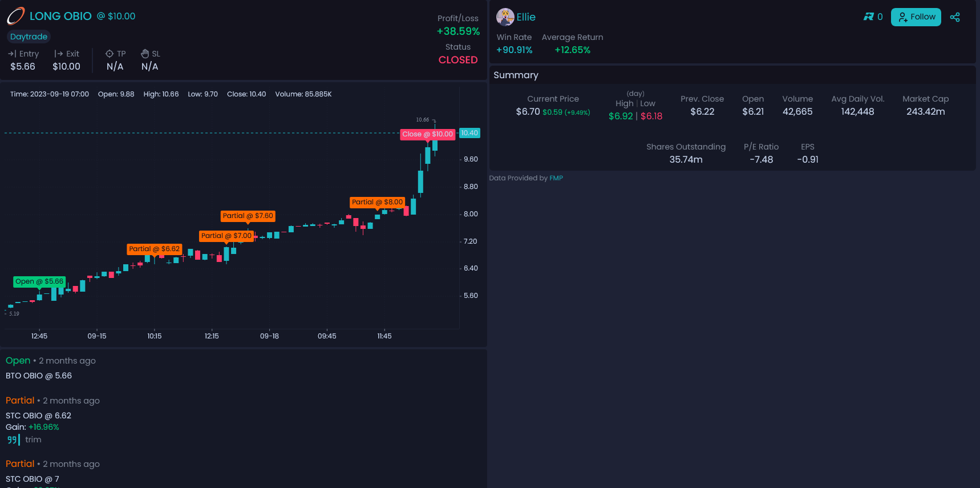Click the Exit arrow icon
The width and height of the screenshot is (980, 488).
58,54
